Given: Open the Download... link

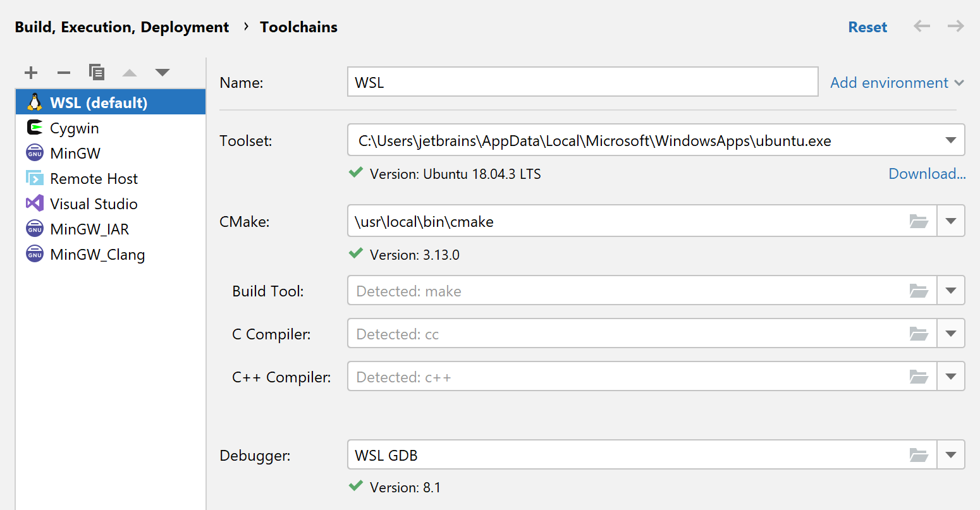Looking at the screenshot, I should [x=927, y=174].
